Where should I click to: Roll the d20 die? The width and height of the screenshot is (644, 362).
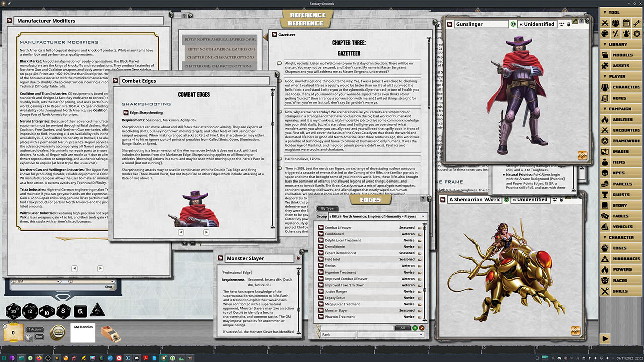click(13, 311)
